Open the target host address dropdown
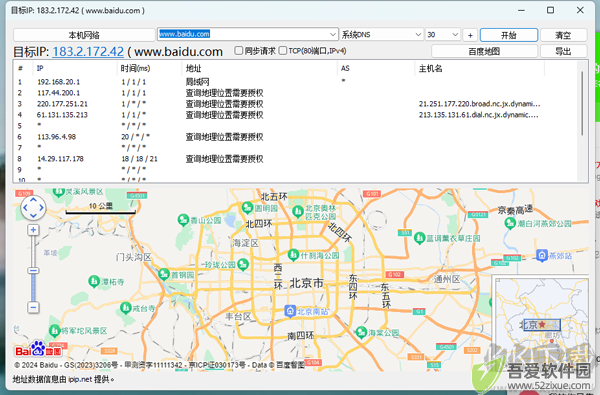The height and width of the screenshot is (395, 600). [x=333, y=34]
